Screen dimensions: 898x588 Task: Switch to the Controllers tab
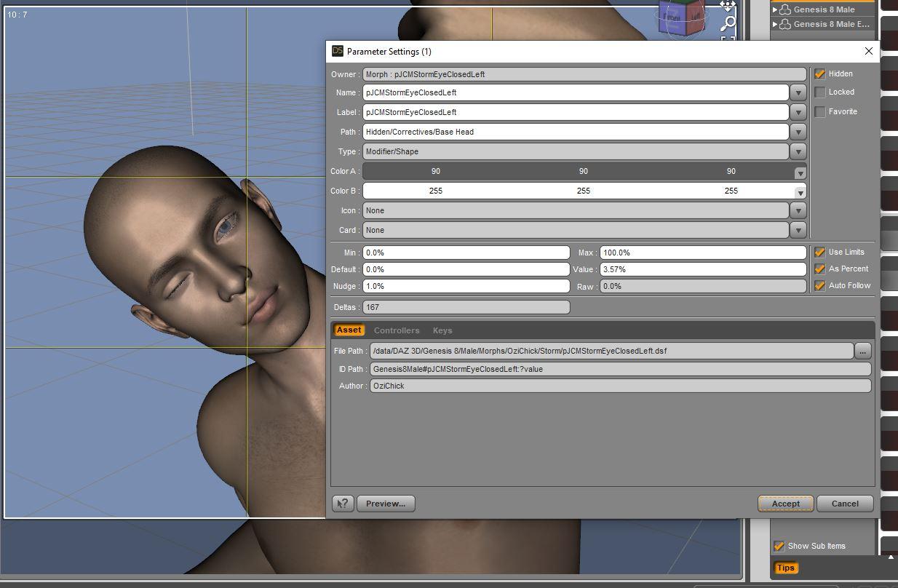397,330
